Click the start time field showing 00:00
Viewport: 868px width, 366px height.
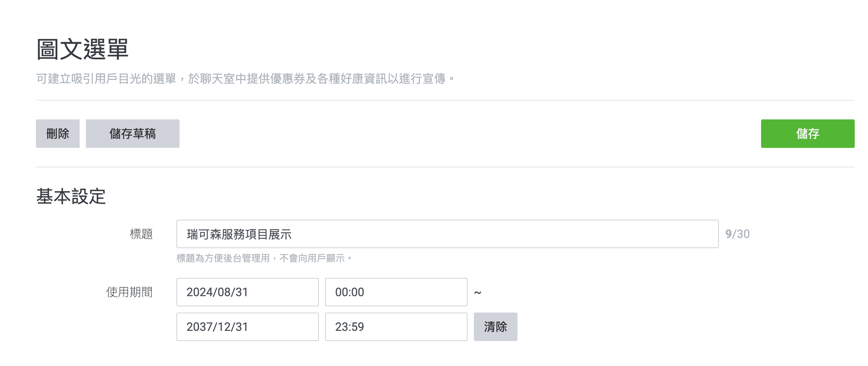(395, 292)
